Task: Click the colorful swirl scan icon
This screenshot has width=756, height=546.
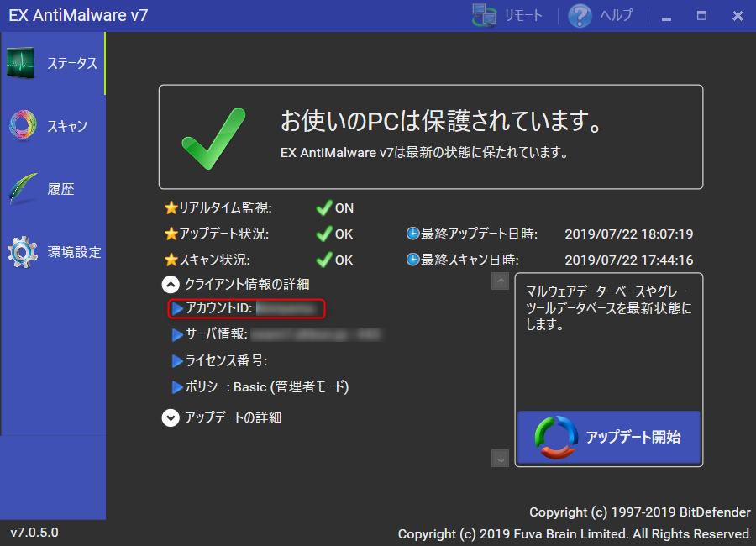Action: 23,125
